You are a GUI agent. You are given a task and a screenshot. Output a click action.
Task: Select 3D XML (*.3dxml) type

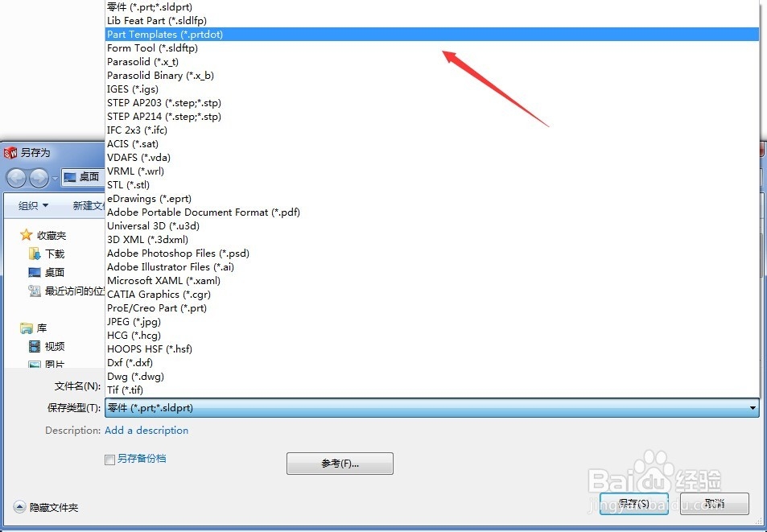coord(432,240)
